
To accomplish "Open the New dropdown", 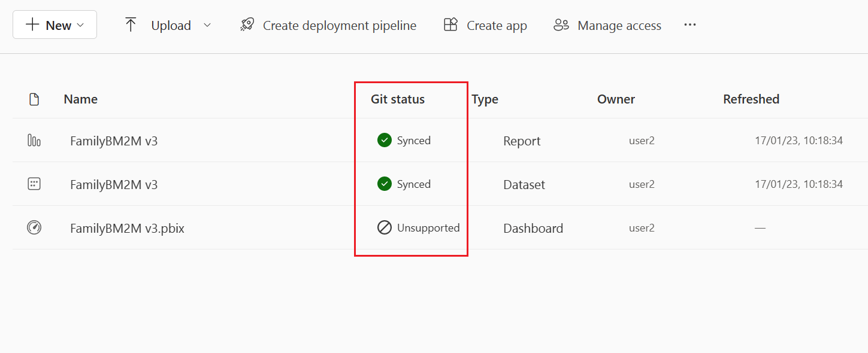I will click(x=55, y=25).
